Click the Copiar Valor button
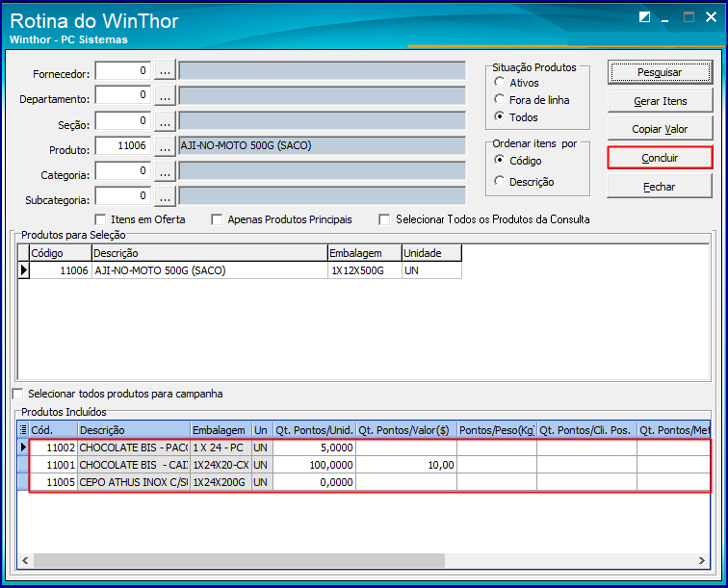This screenshot has height=588, width=728. [x=660, y=129]
